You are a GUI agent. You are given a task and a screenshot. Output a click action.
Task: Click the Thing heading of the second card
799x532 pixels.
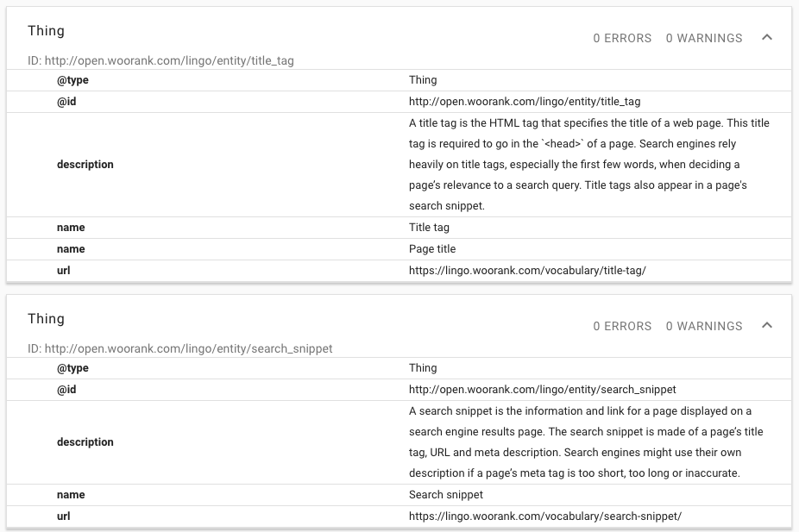click(46, 318)
